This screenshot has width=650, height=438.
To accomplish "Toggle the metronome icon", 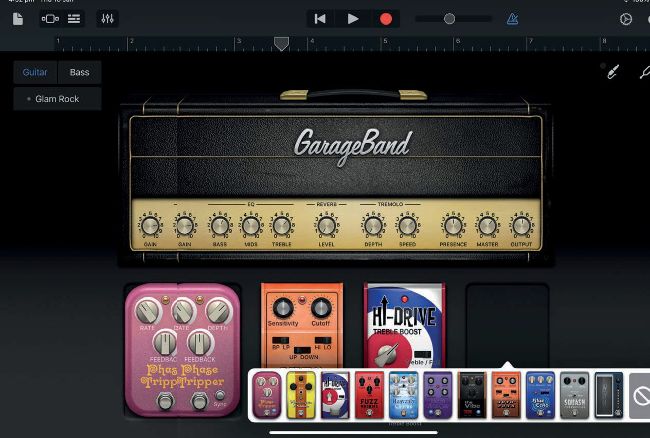I will (512, 19).
